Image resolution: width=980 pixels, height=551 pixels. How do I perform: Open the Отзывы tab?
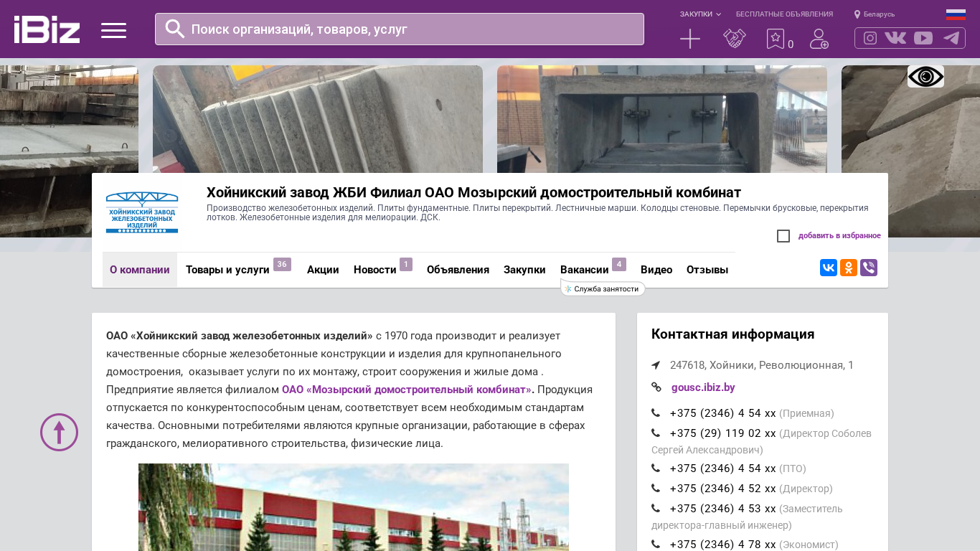(x=707, y=270)
